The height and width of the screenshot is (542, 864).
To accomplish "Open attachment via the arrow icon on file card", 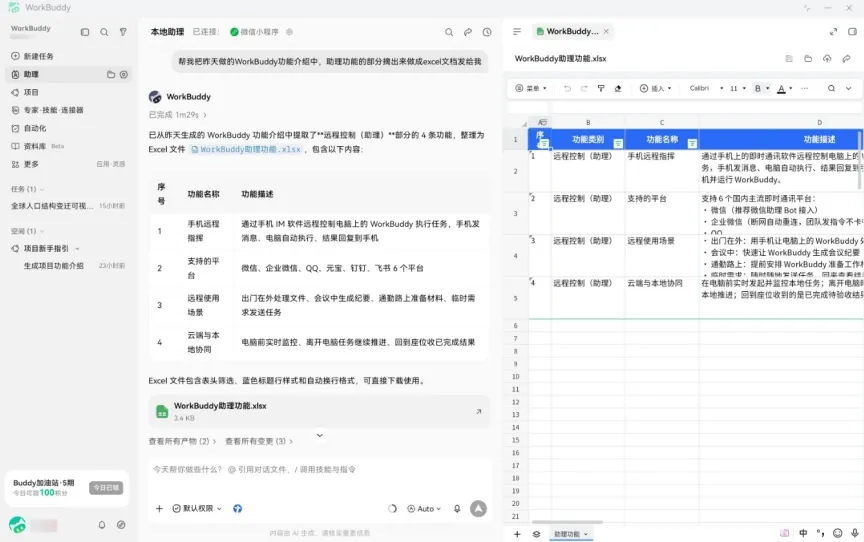I will tap(478, 411).
